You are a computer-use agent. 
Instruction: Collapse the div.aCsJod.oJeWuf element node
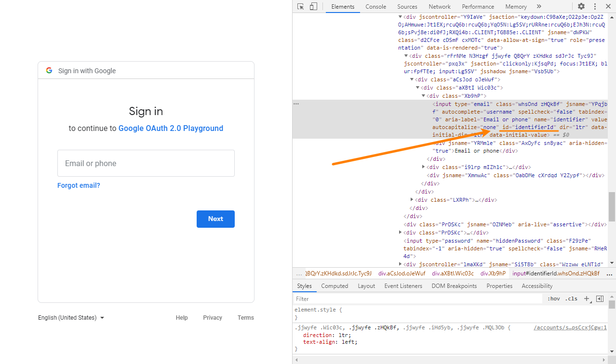(x=412, y=79)
